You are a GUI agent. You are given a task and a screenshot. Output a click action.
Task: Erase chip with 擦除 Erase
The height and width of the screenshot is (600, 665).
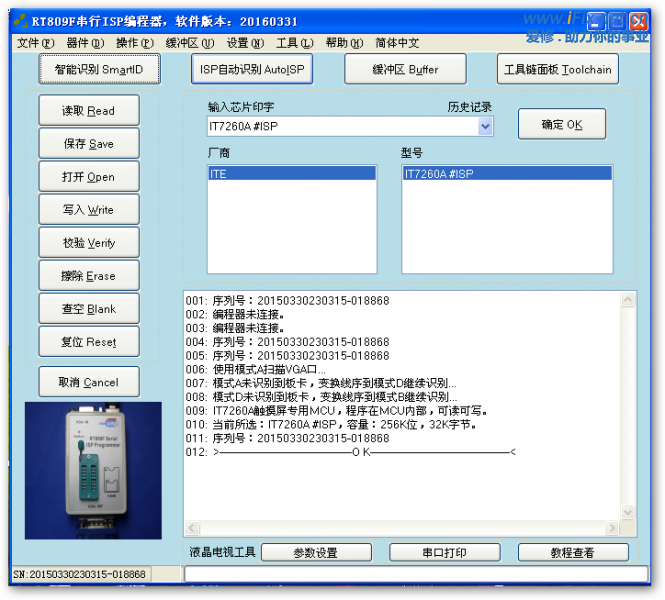(89, 276)
